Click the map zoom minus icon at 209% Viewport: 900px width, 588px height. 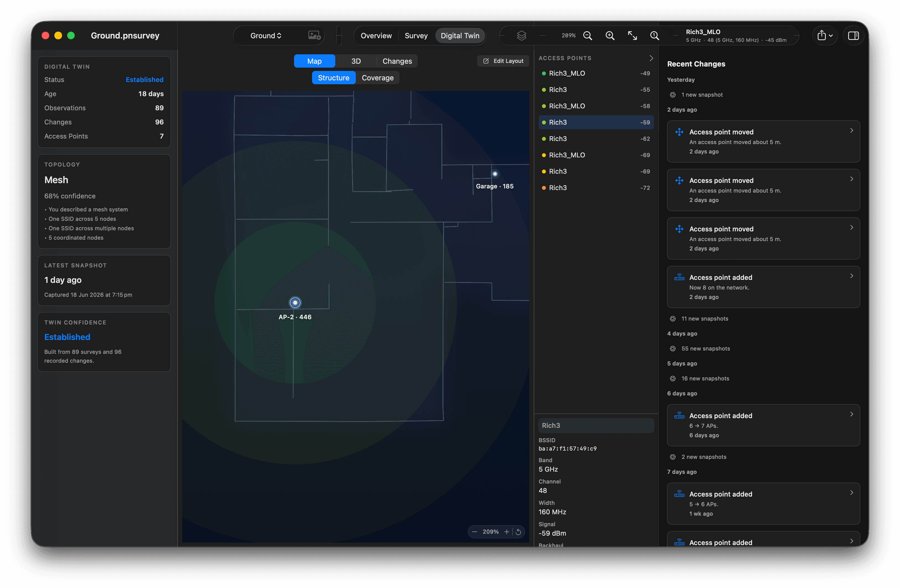pos(474,532)
